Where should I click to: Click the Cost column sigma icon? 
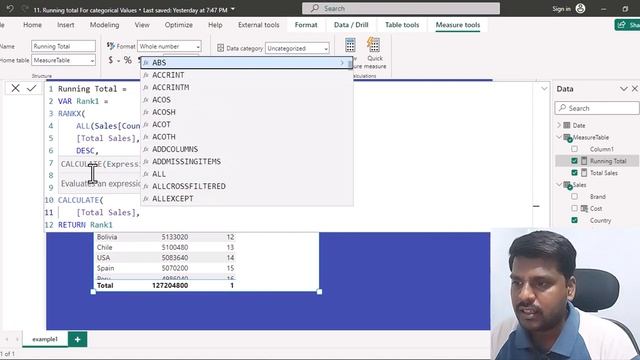[584, 209]
